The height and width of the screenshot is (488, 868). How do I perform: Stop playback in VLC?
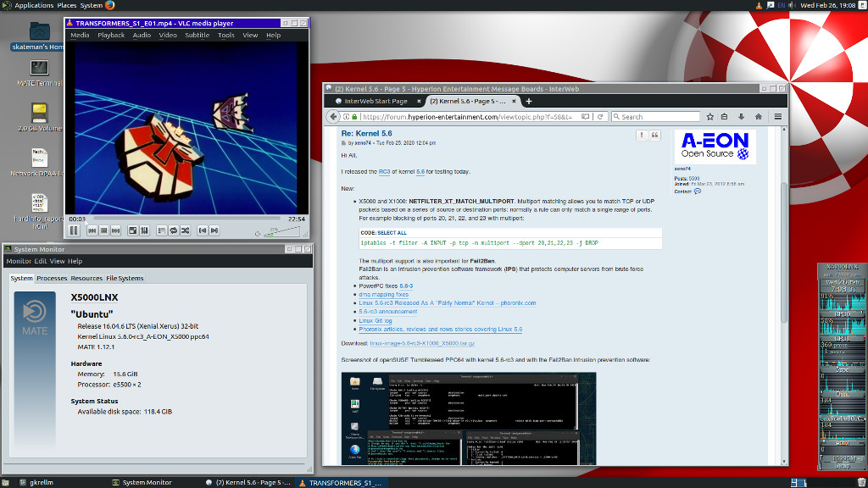coord(103,230)
